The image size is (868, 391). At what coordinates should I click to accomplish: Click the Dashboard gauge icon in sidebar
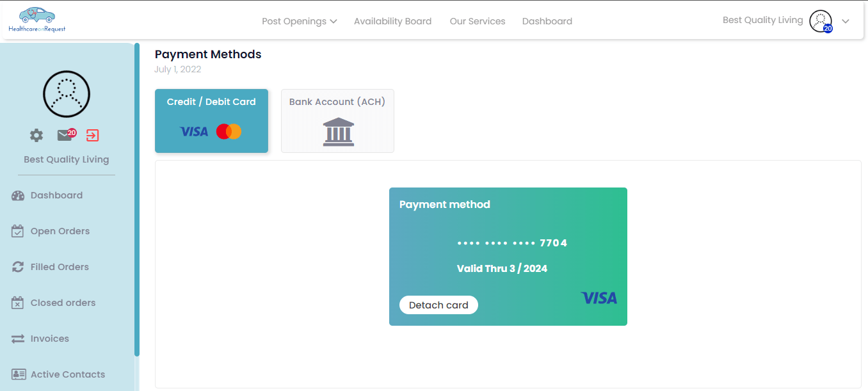pos(18,196)
